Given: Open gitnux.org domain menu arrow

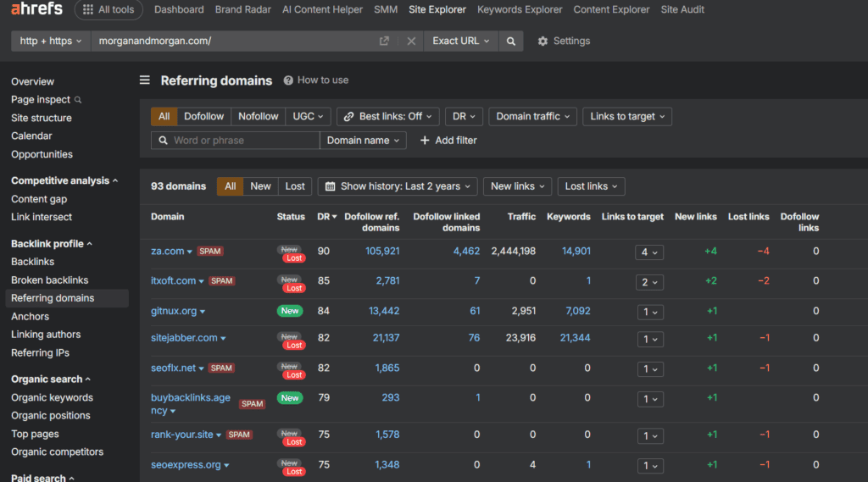Looking at the screenshot, I should pyautogui.click(x=203, y=312).
